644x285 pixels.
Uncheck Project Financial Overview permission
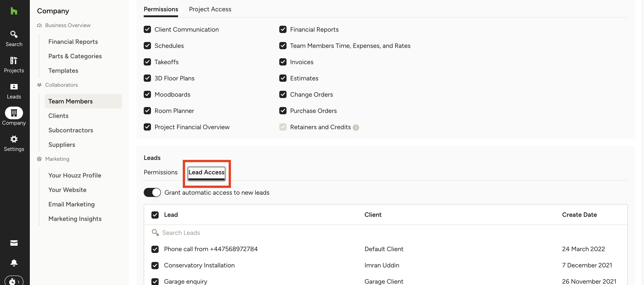147,127
